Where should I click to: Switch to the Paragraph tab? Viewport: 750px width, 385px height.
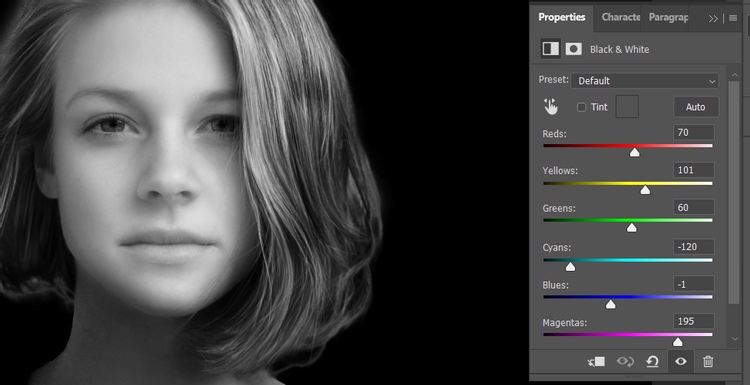pyautogui.click(x=668, y=17)
